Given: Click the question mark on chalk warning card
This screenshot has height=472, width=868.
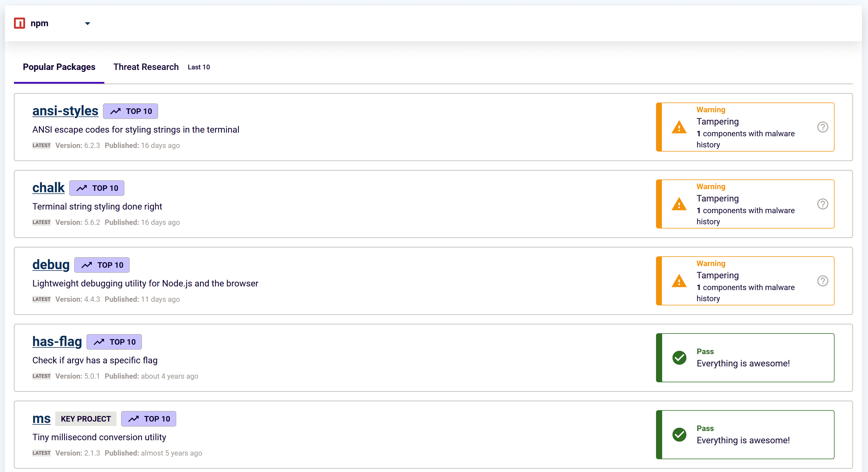Looking at the screenshot, I should click(823, 204).
